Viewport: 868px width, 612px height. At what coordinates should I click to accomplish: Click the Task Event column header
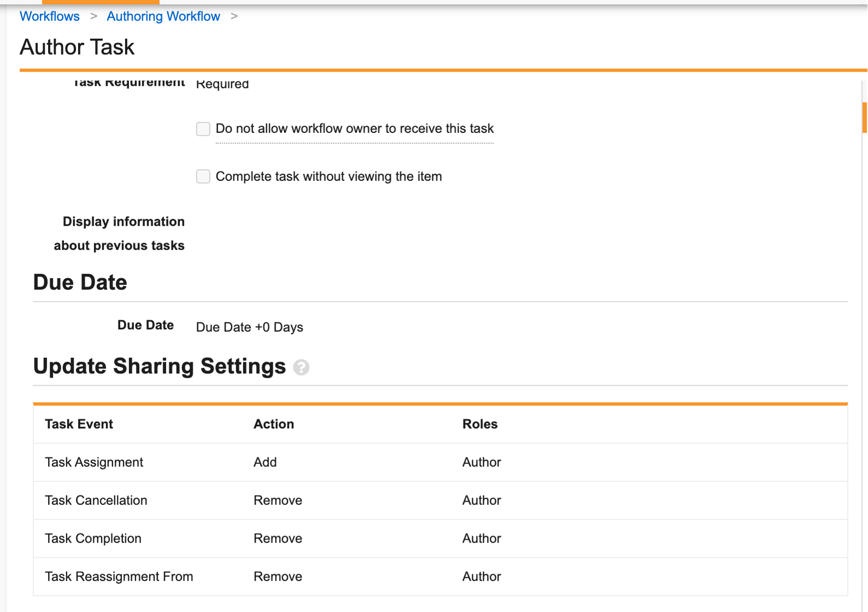coord(79,424)
